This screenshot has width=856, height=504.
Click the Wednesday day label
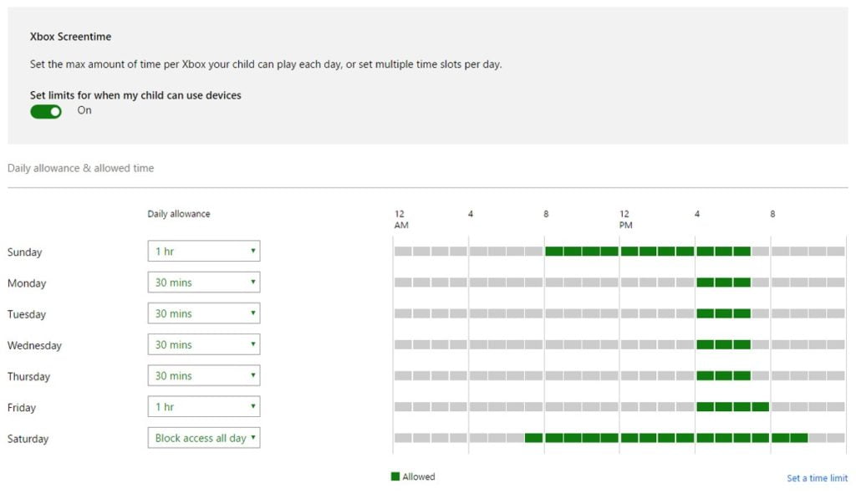coord(34,346)
